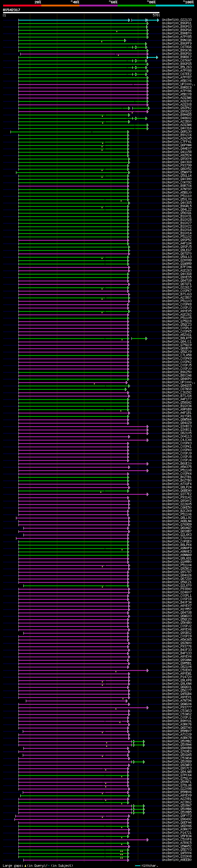Click the cyan ~100% legend segment
The width and height of the screenshot is (197, 868).
click(x=175, y=6)
